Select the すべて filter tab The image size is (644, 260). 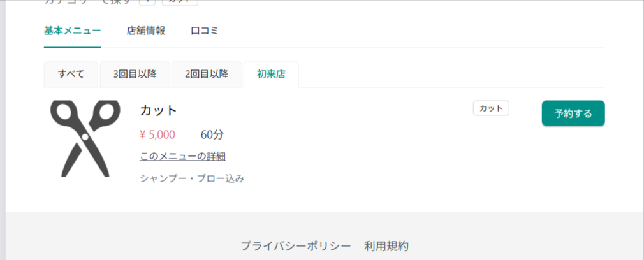(71, 74)
